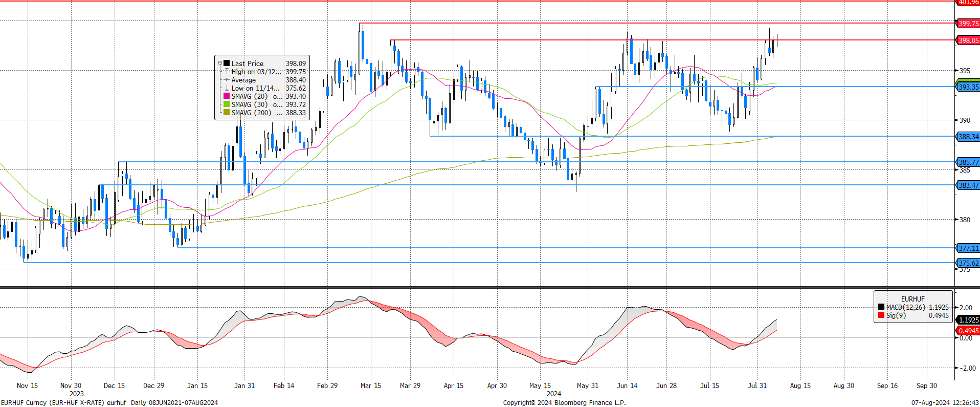Click the panel divider between price and MACD
This screenshot has width=980, height=407.
coord(489,287)
